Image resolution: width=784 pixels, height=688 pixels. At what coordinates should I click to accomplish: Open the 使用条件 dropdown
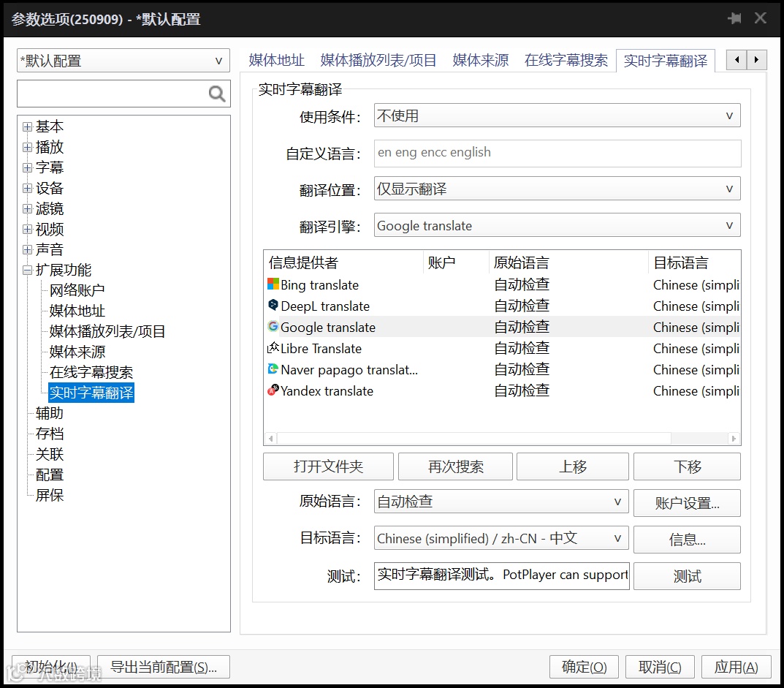(557, 116)
